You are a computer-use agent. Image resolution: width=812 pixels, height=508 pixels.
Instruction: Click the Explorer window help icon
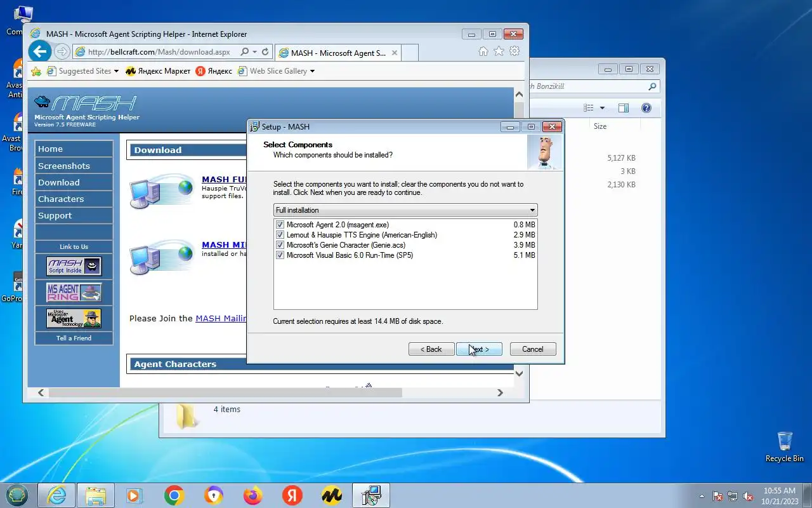pos(646,108)
